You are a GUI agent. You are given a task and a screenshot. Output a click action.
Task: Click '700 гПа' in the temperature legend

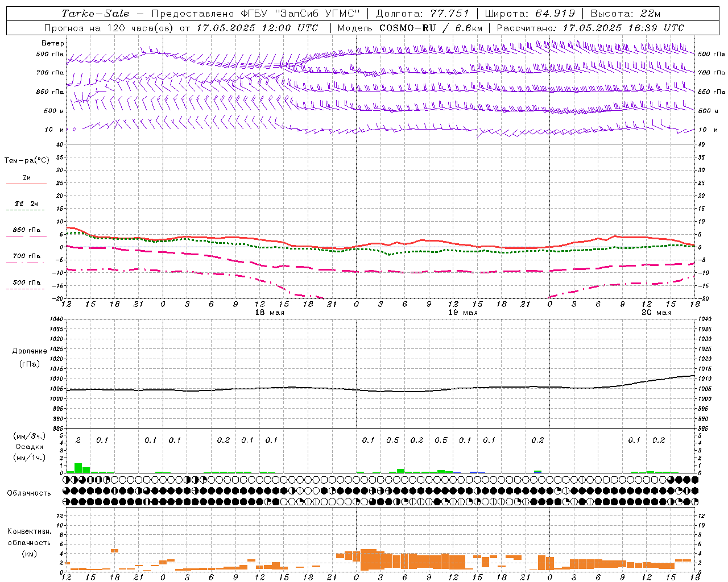[27, 256]
